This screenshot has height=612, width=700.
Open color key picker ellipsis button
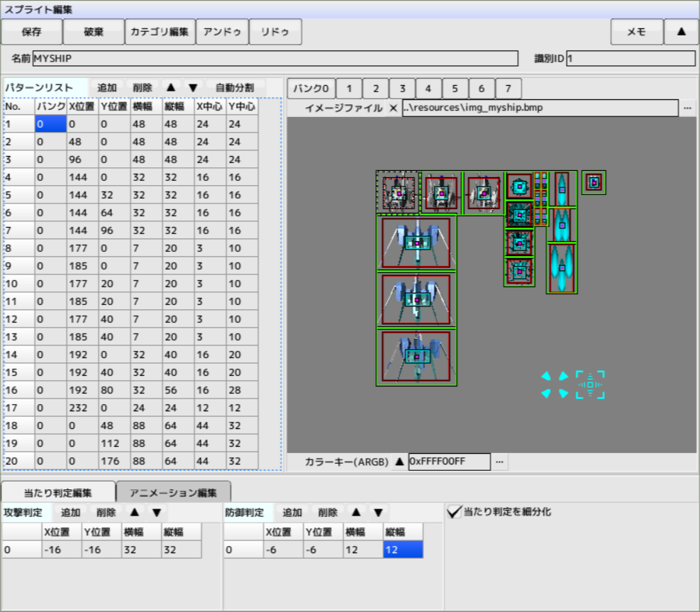click(500, 462)
